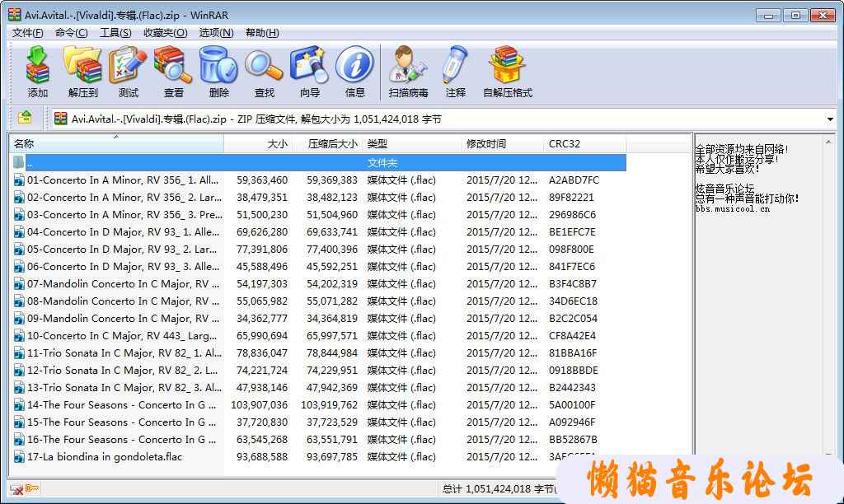Image resolution: width=844 pixels, height=504 pixels.
Task: Open the 命令(C) menu
Action: tap(72, 33)
